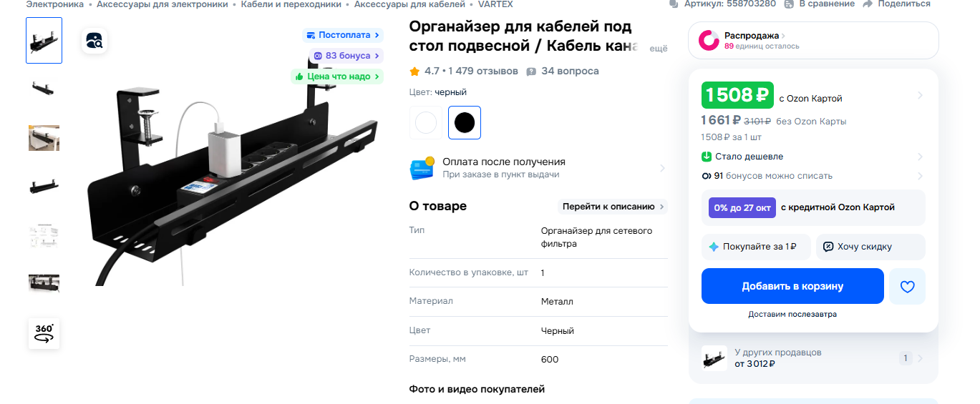Open visual search camera icon on image
Viewport: 980px width, 404px height.
click(x=94, y=41)
